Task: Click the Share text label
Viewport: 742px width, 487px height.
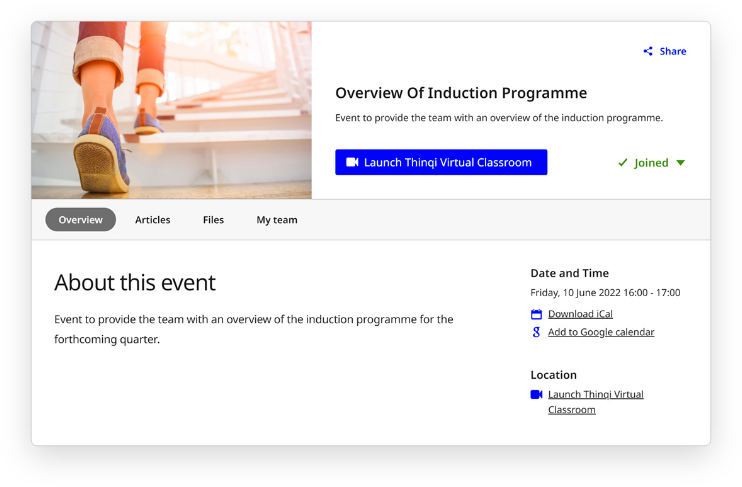Action: (x=672, y=51)
